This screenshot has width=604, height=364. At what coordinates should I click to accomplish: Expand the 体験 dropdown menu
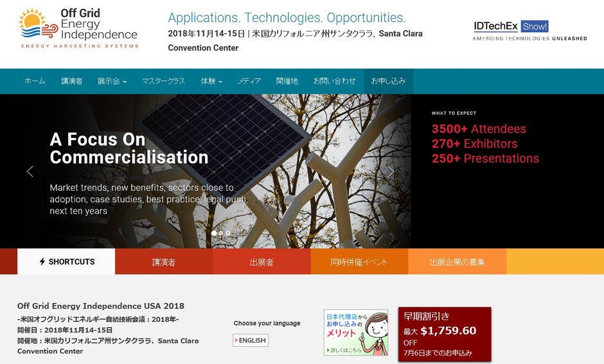pyautogui.click(x=211, y=81)
